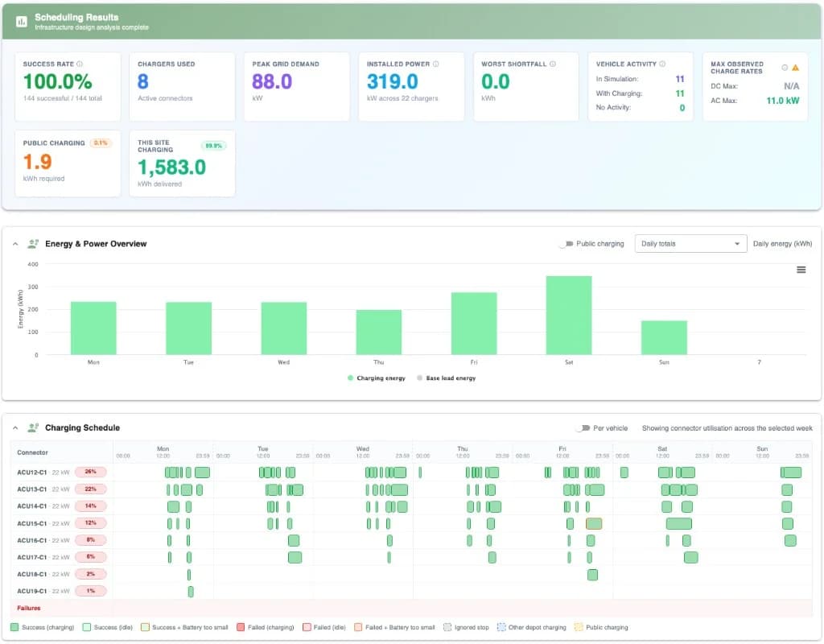Open the Installed Power info icon
This screenshot has height=644, width=824.
point(435,64)
